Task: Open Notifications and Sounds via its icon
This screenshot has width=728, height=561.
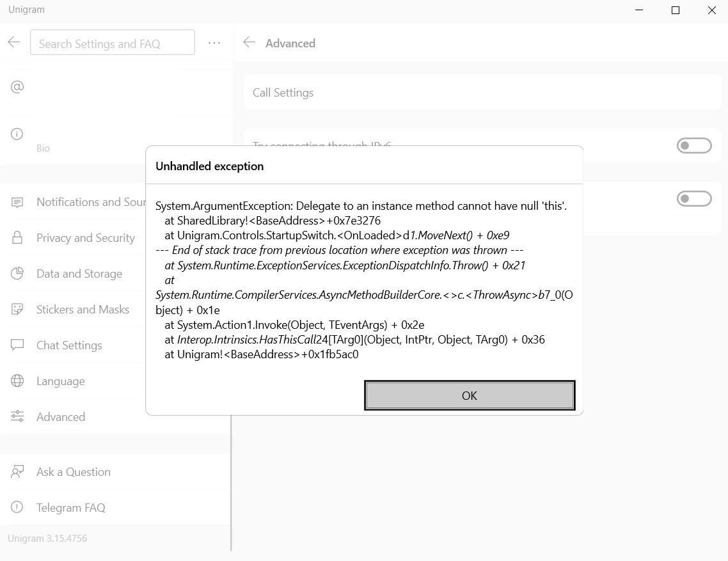Action: pos(17,201)
